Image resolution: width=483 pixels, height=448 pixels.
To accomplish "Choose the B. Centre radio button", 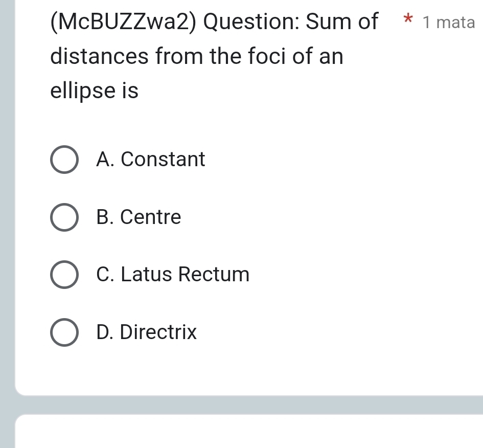I will coord(65,218).
